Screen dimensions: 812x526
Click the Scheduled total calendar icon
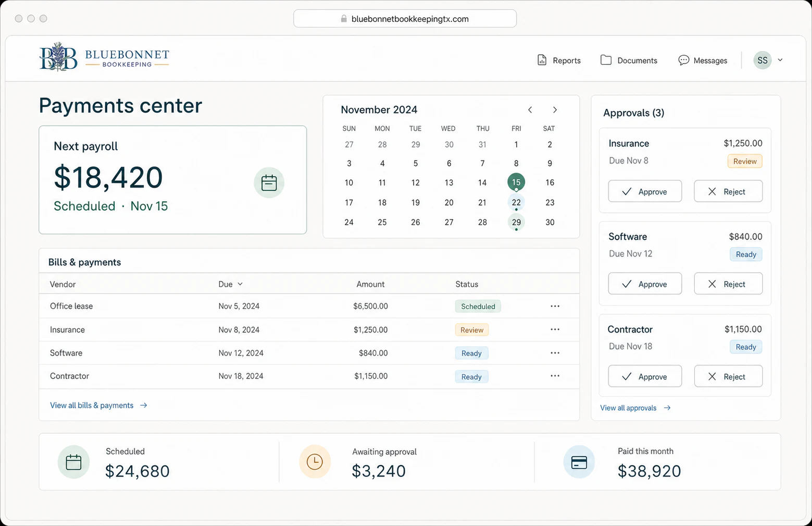[x=73, y=462]
